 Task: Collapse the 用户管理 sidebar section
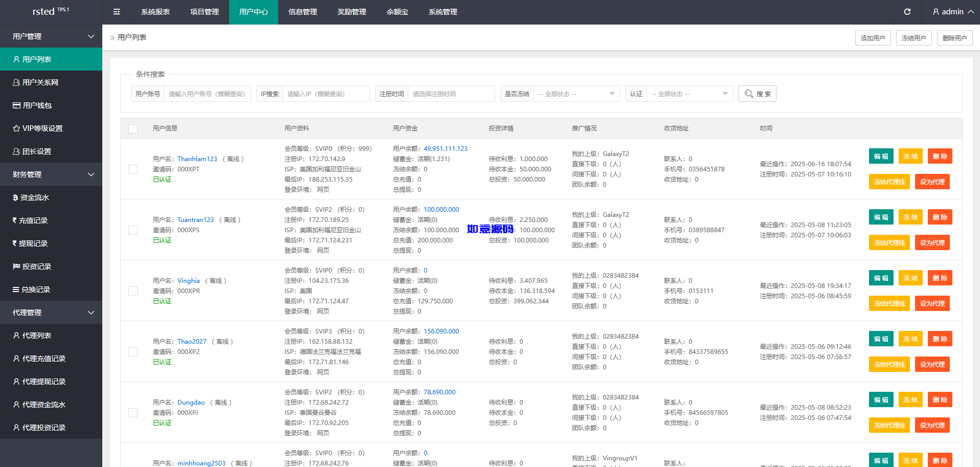tap(51, 36)
